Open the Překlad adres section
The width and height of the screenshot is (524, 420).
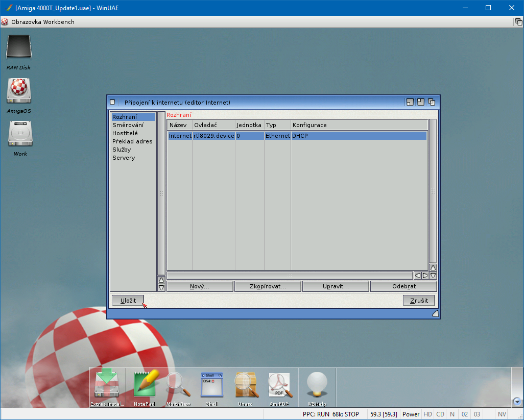pos(132,141)
